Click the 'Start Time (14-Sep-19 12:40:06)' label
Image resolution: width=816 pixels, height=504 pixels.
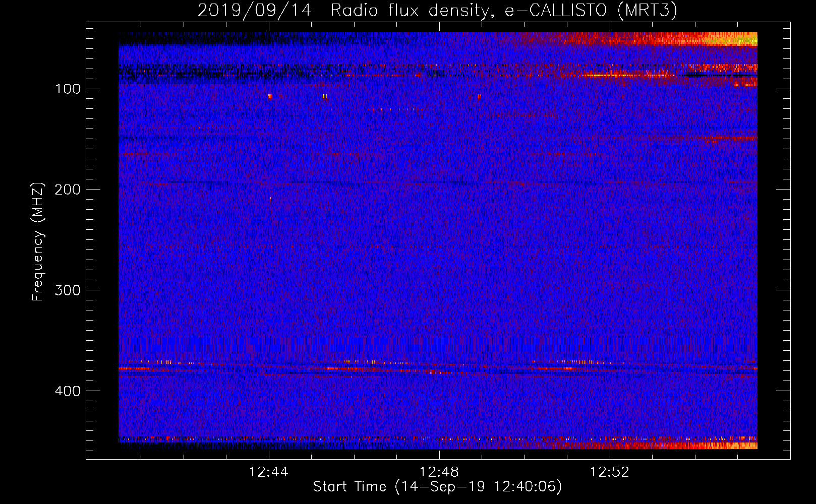[x=437, y=487]
